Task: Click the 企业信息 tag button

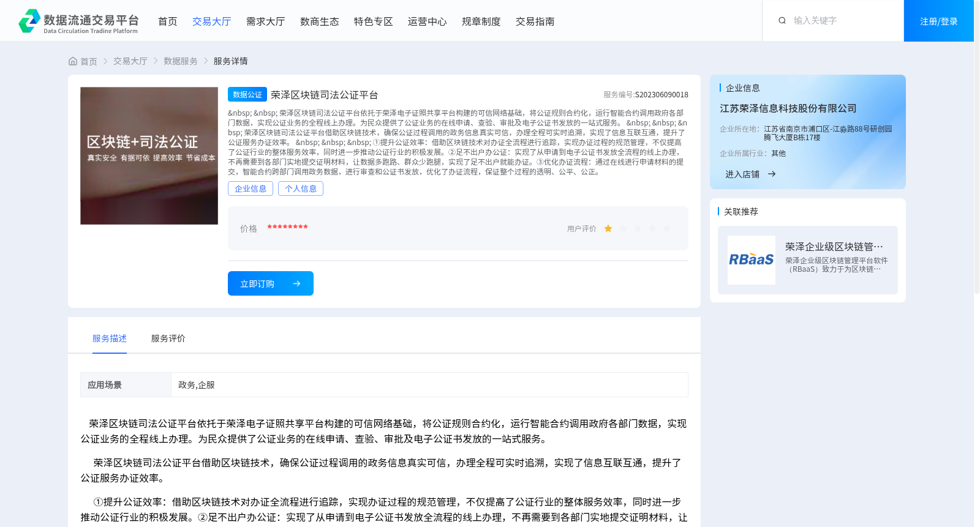Action: click(251, 189)
